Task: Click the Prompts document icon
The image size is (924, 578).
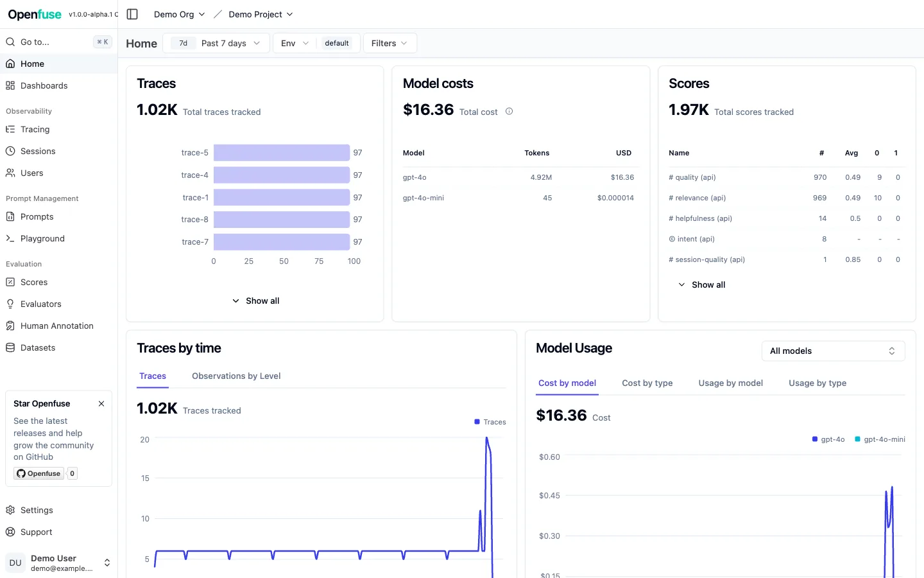Action: click(10, 216)
